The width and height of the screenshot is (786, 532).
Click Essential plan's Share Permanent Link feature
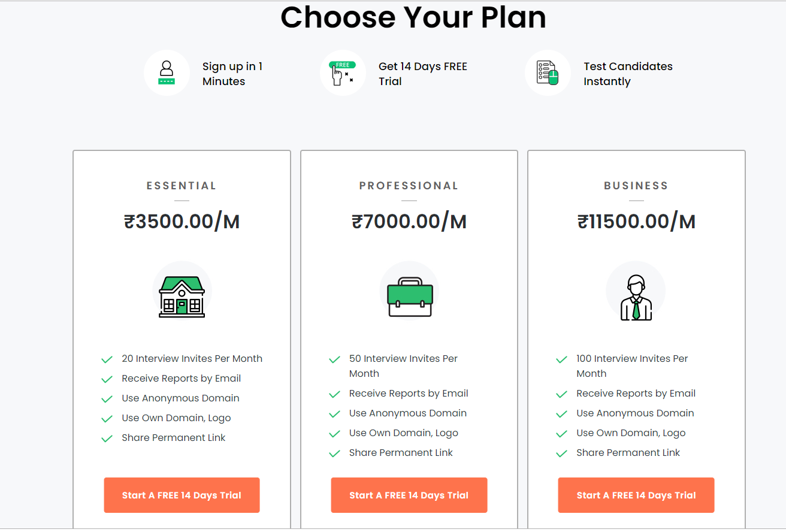173,438
